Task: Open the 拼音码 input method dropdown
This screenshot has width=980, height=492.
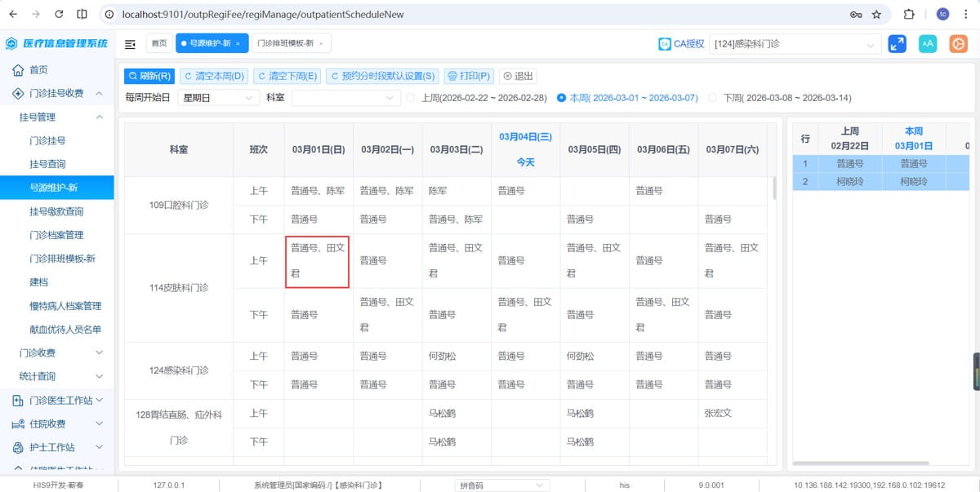Action: (x=502, y=485)
